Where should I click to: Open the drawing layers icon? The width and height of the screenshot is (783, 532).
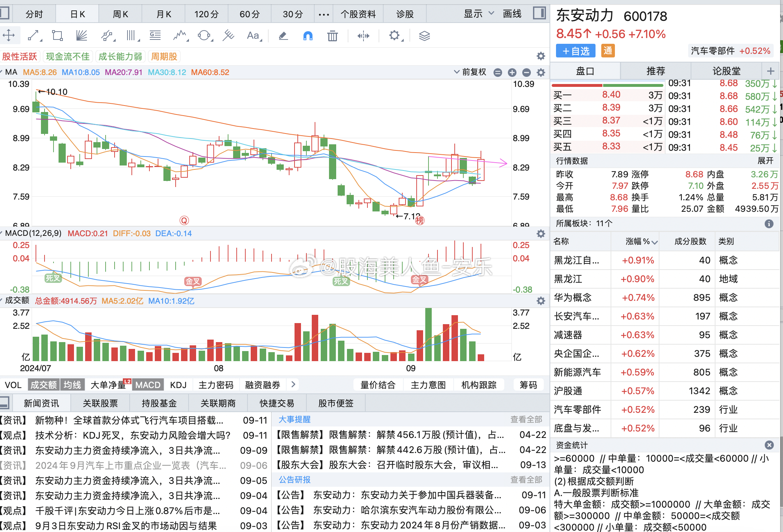tap(424, 36)
